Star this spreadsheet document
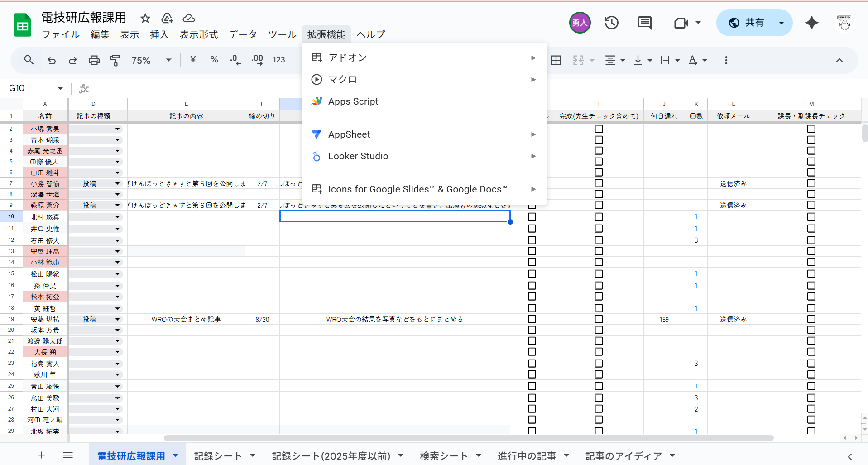Image resolution: width=868 pixels, height=465 pixels. point(145,18)
